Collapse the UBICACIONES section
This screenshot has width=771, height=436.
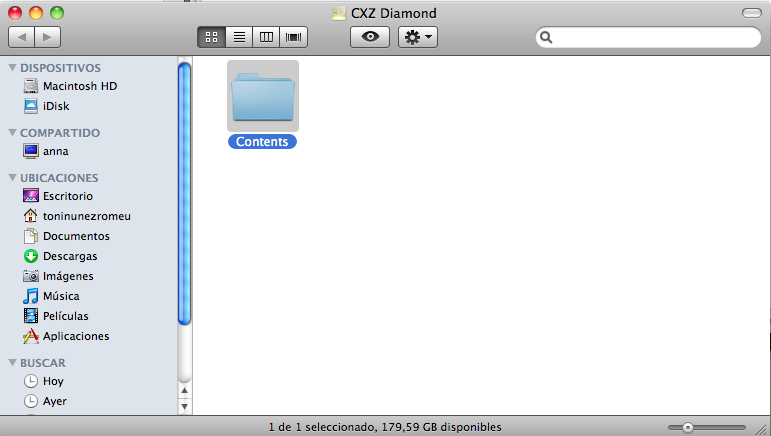coord(13,177)
